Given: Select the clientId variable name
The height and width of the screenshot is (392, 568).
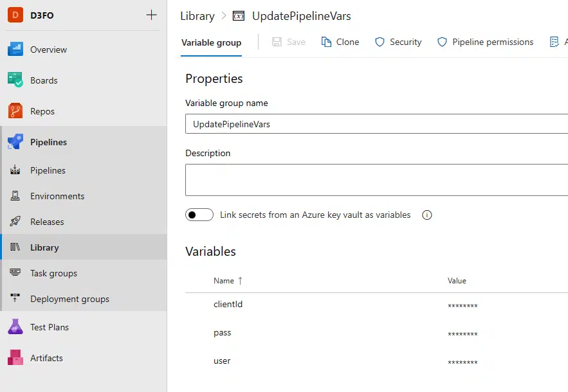Looking at the screenshot, I should [228, 304].
